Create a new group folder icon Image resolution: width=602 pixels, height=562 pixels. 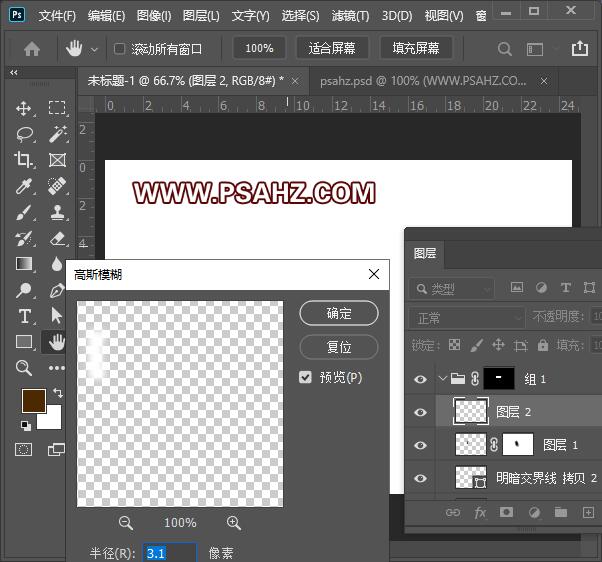pyautogui.click(x=561, y=512)
